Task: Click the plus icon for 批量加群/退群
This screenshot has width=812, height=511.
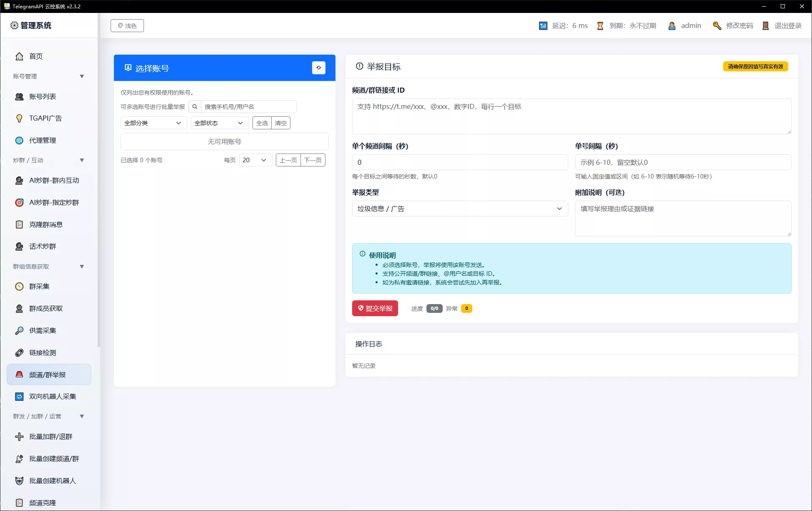Action: pyautogui.click(x=19, y=437)
